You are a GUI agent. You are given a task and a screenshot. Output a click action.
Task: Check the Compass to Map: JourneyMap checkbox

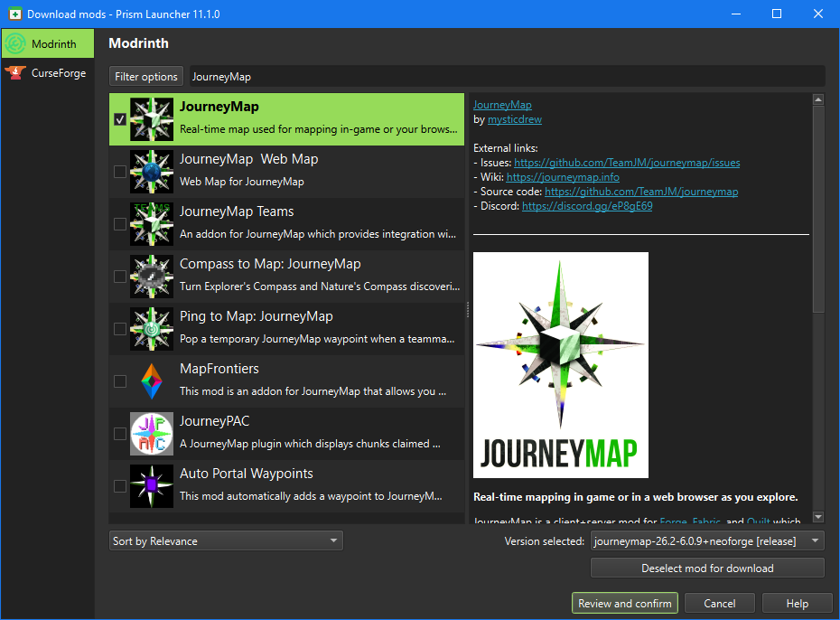pyautogui.click(x=120, y=277)
